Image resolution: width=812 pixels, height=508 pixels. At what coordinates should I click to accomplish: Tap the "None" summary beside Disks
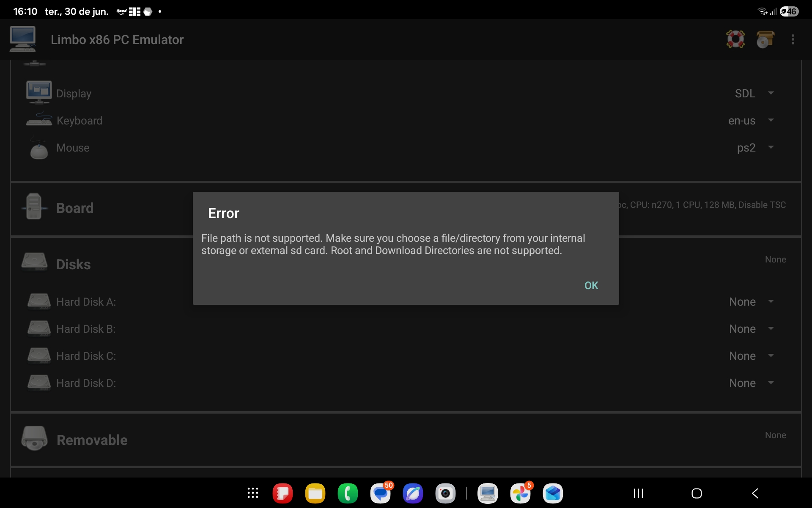[x=776, y=260]
